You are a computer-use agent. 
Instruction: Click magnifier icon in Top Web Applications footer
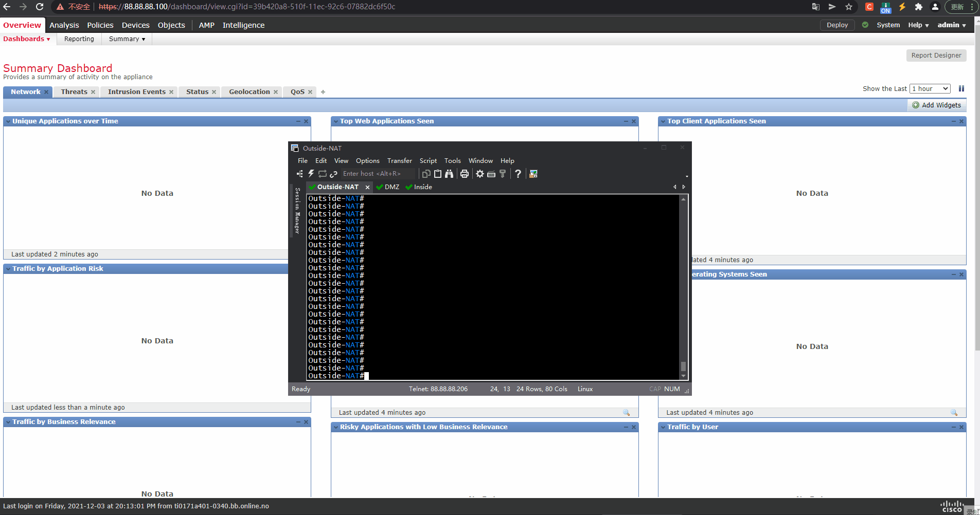626,412
